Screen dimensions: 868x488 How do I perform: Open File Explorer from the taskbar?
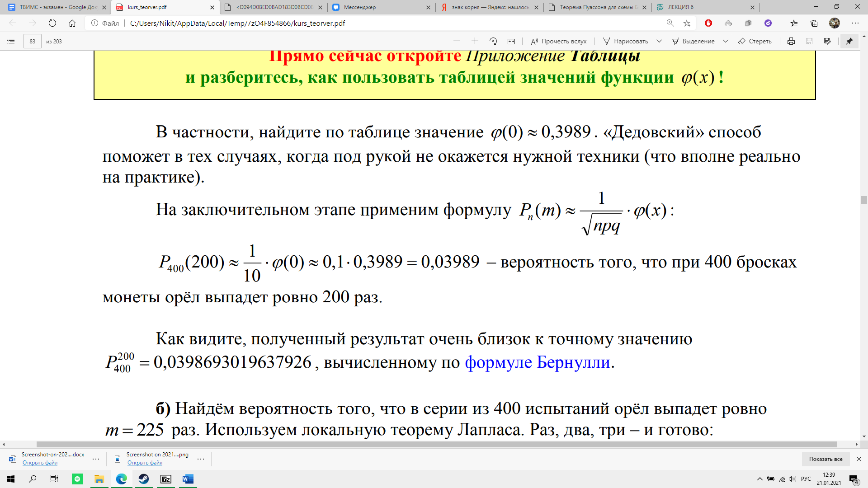coord(99,479)
